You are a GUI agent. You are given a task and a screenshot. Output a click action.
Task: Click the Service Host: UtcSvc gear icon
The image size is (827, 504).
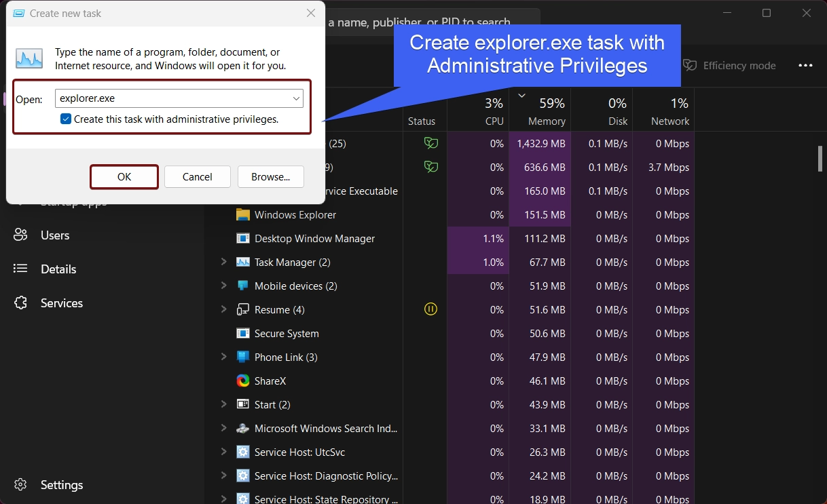pyautogui.click(x=243, y=452)
